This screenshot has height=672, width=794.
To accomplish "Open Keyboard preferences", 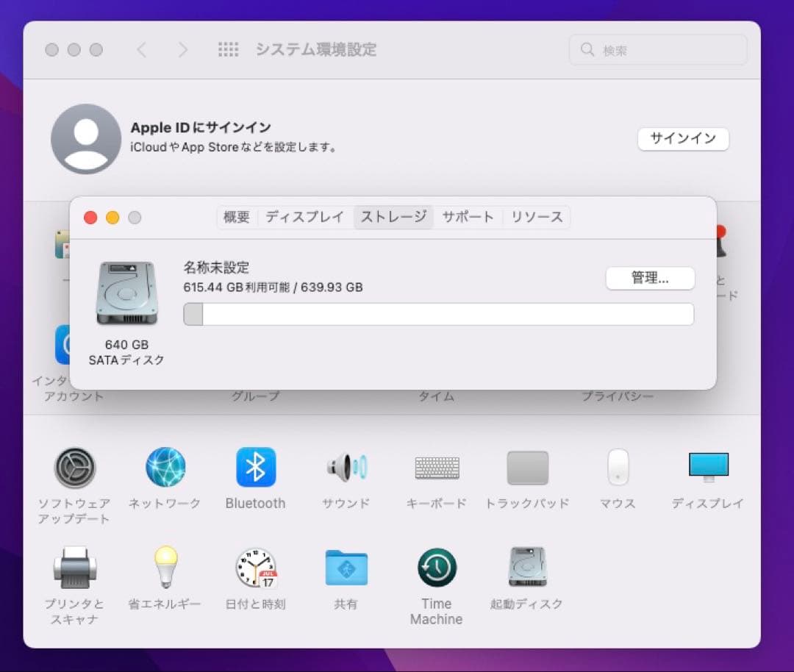I will coord(437,467).
